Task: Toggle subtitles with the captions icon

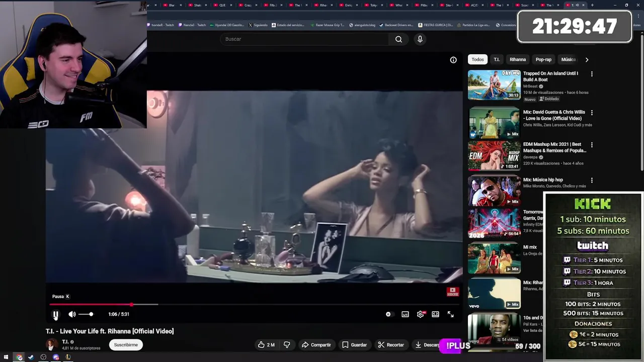Action: click(405, 314)
